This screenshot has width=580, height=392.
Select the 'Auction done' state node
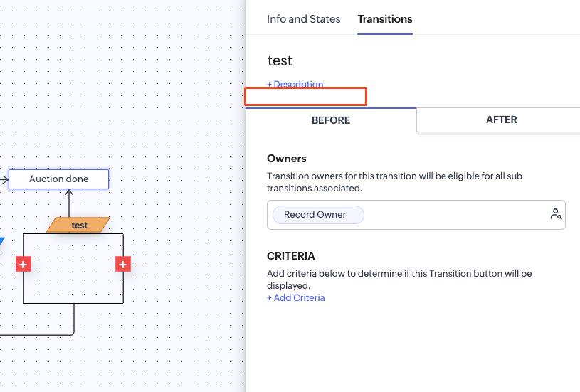[x=58, y=179]
